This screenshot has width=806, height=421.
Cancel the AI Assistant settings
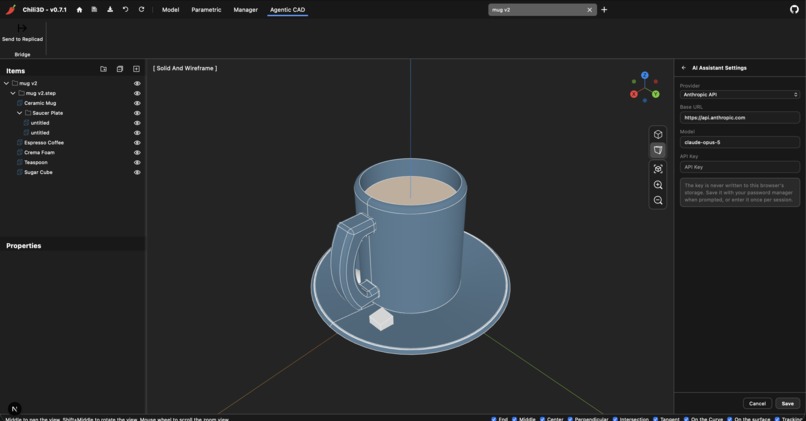pyautogui.click(x=757, y=404)
